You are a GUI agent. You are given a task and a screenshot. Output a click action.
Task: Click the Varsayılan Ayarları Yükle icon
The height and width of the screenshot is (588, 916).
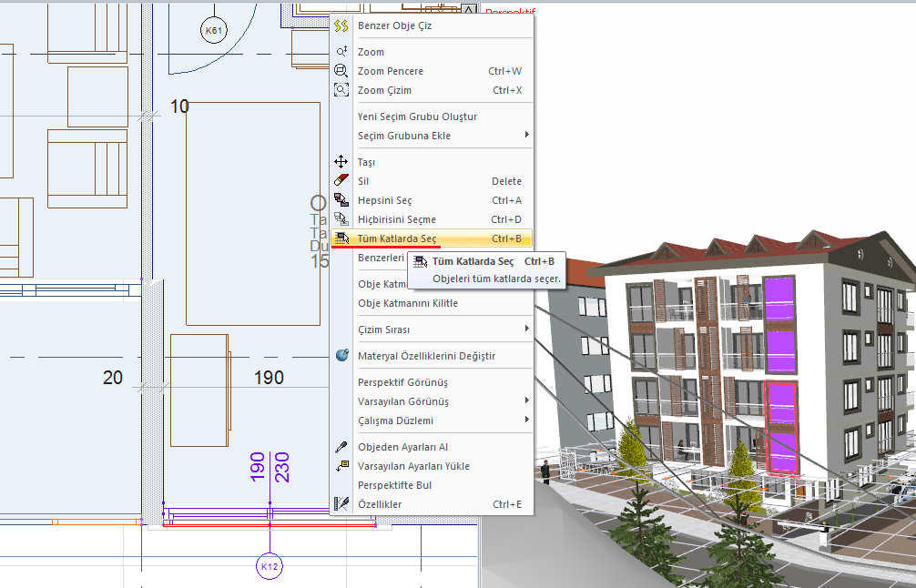[341, 466]
